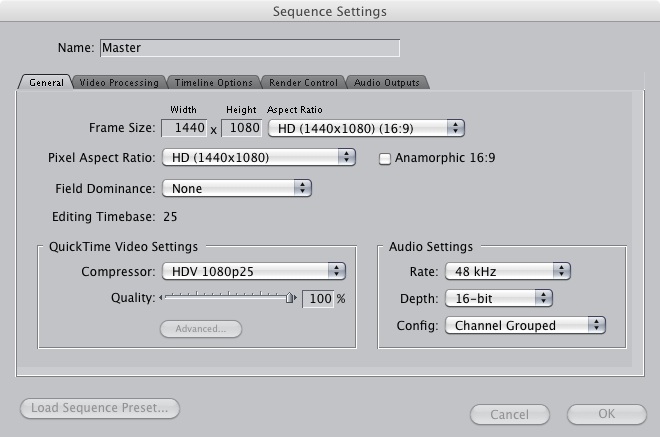The height and width of the screenshot is (437, 660).
Task: Open the Aspect Ratio dropdown
Action: click(x=367, y=128)
